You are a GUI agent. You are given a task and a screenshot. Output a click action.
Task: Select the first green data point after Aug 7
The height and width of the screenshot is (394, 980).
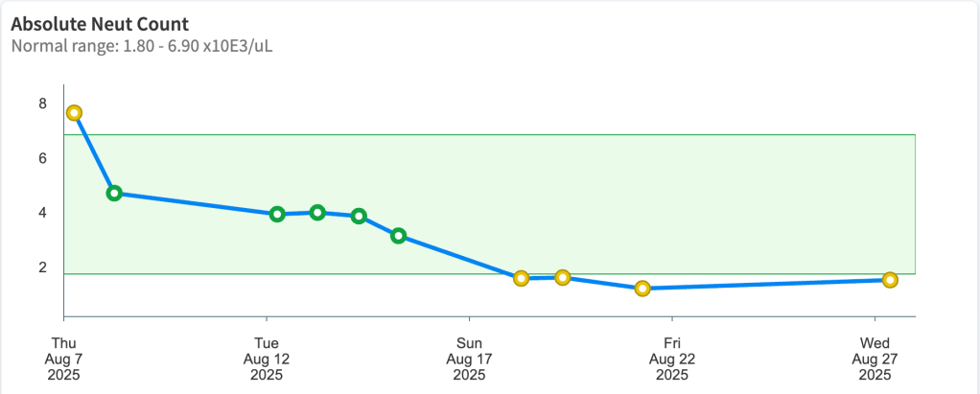pyautogui.click(x=114, y=193)
